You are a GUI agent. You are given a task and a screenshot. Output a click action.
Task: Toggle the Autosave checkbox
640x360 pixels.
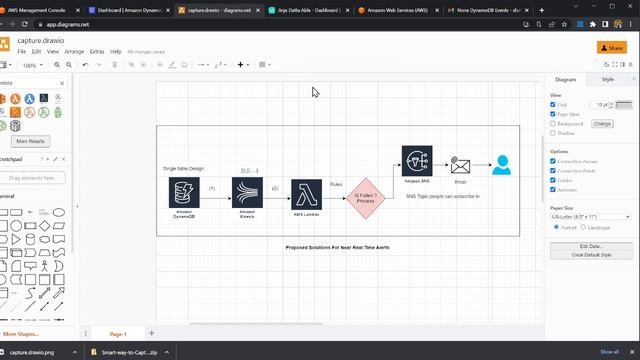(553, 189)
